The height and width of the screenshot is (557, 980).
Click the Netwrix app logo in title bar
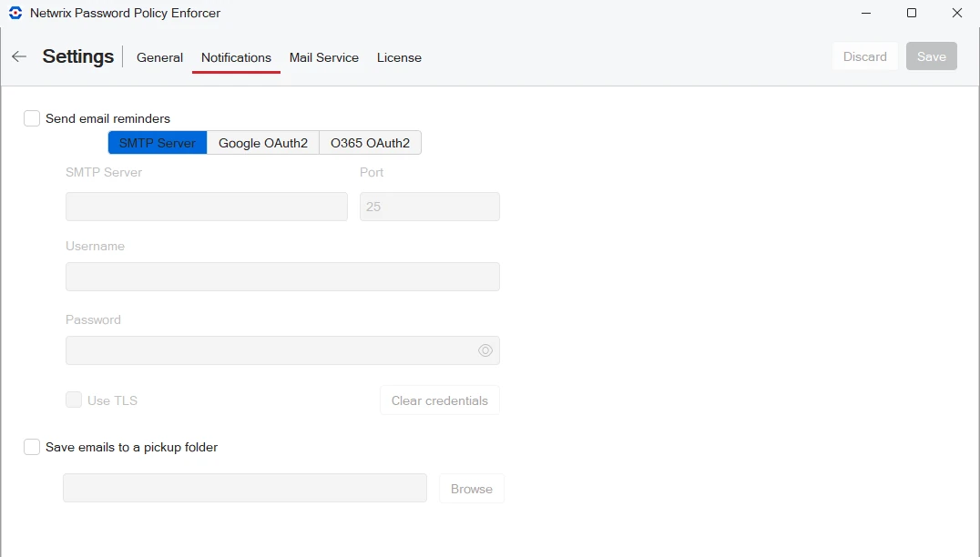pyautogui.click(x=15, y=14)
